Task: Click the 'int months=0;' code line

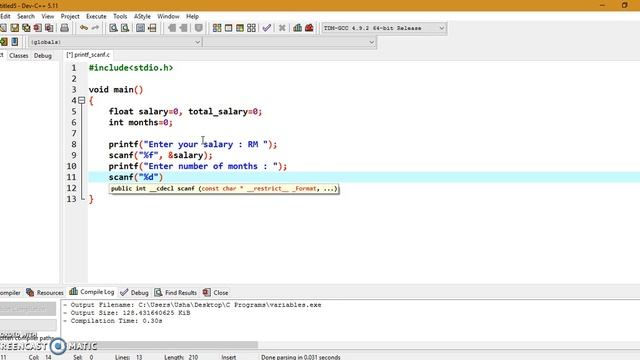Action: pos(140,122)
